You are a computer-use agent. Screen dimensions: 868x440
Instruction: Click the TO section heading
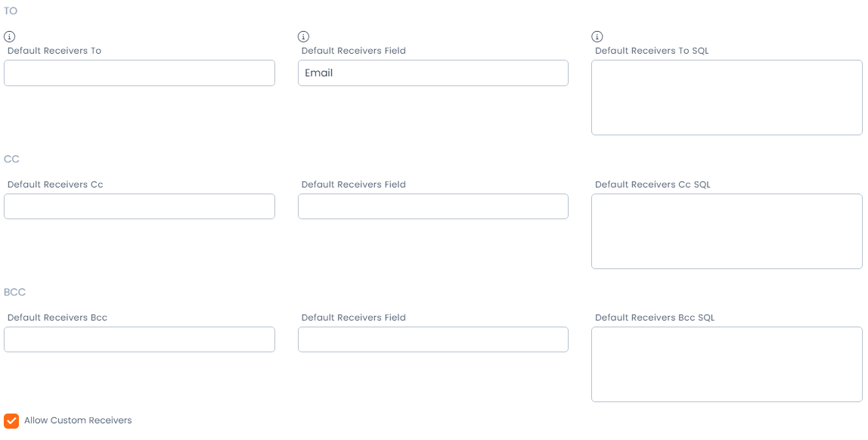tap(11, 11)
